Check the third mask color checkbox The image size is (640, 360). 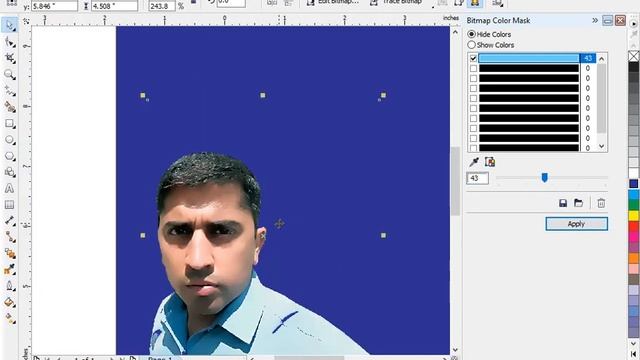point(473,78)
